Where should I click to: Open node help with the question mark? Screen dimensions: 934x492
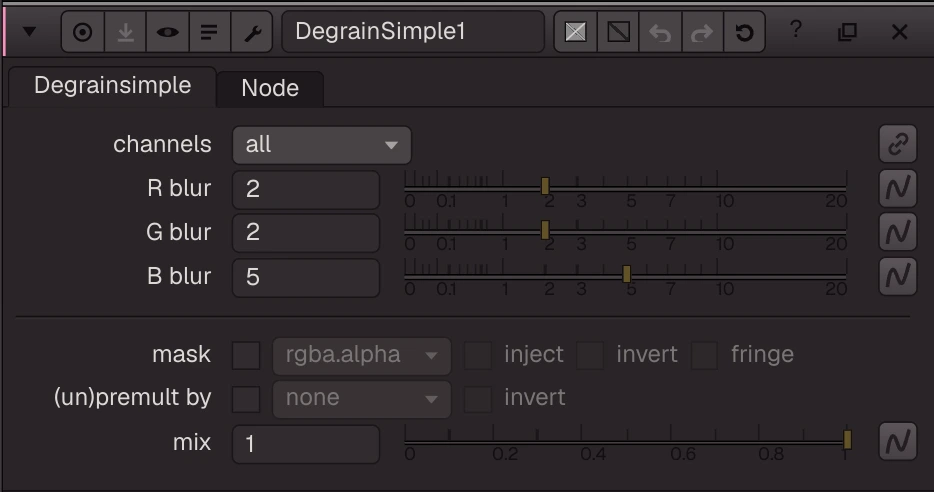click(x=795, y=29)
